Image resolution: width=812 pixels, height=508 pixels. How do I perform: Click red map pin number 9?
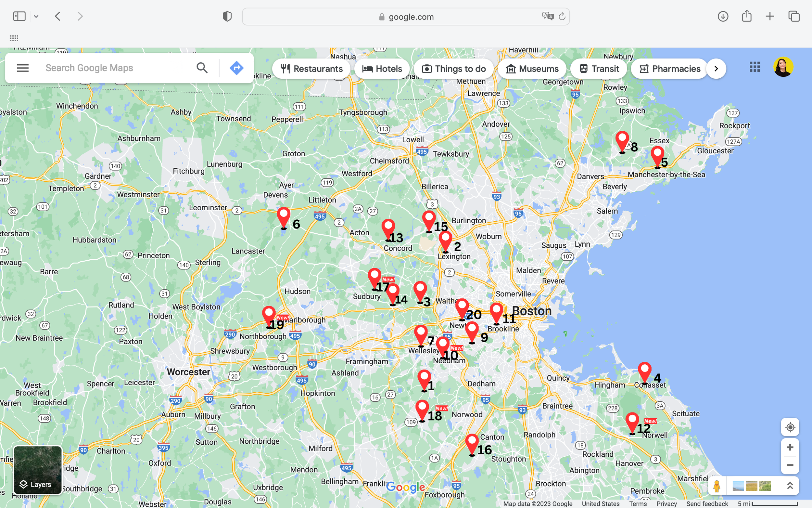click(x=472, y=332)
